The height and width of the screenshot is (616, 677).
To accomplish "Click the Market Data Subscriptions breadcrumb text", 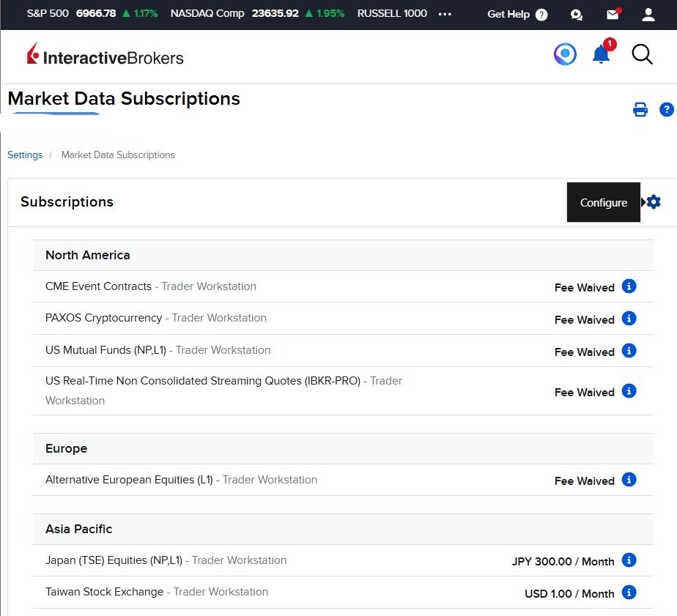I will point(118,155).
